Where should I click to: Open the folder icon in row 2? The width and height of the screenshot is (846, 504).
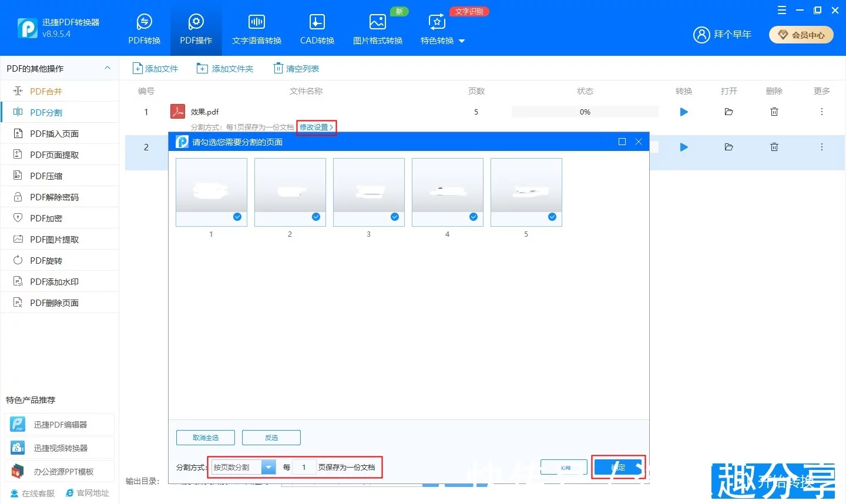coord(728,147)
